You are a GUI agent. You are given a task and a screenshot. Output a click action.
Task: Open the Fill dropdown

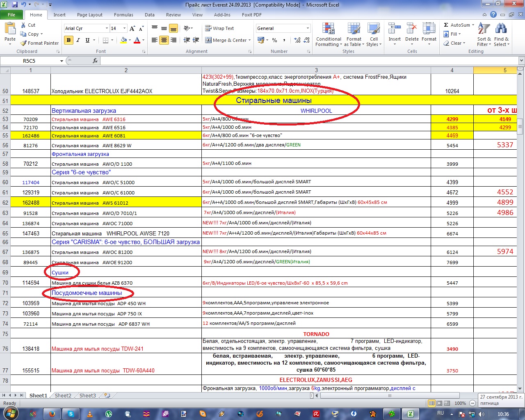[x=452, y=34]
